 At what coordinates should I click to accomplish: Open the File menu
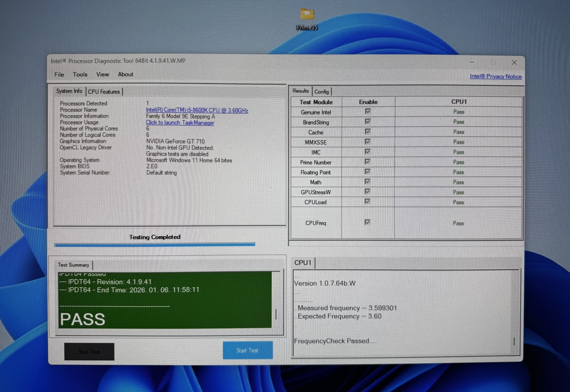[59, 74]
